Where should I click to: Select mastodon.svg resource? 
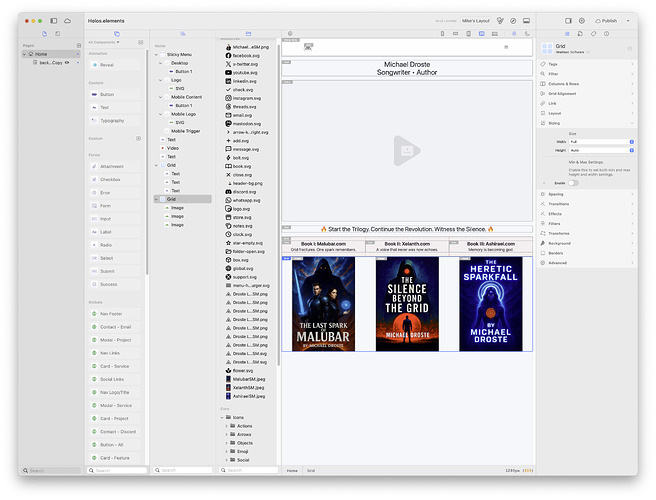pos(246,124)
